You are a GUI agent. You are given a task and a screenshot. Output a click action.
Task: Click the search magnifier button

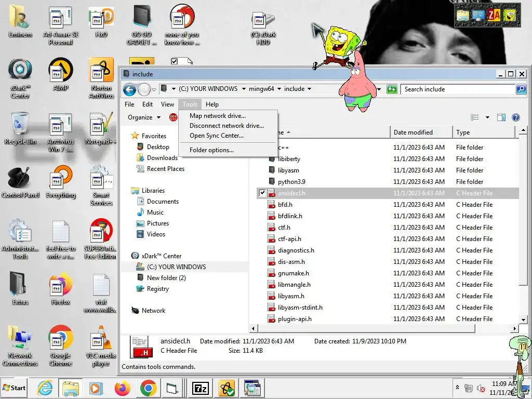point(521,89)
